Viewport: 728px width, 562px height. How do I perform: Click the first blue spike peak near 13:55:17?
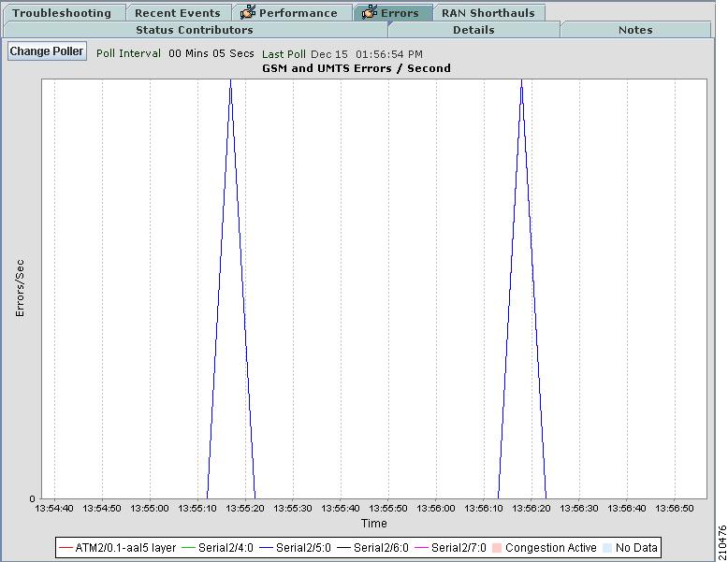(230, 81)
